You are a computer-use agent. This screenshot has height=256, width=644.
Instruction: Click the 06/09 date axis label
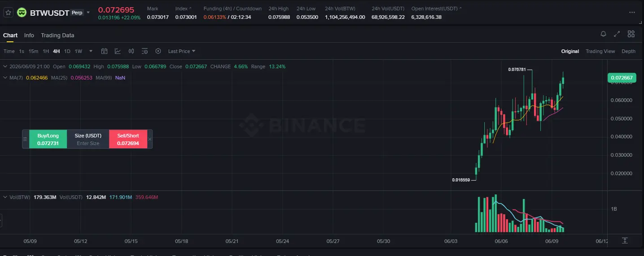(x=552, y=241)
